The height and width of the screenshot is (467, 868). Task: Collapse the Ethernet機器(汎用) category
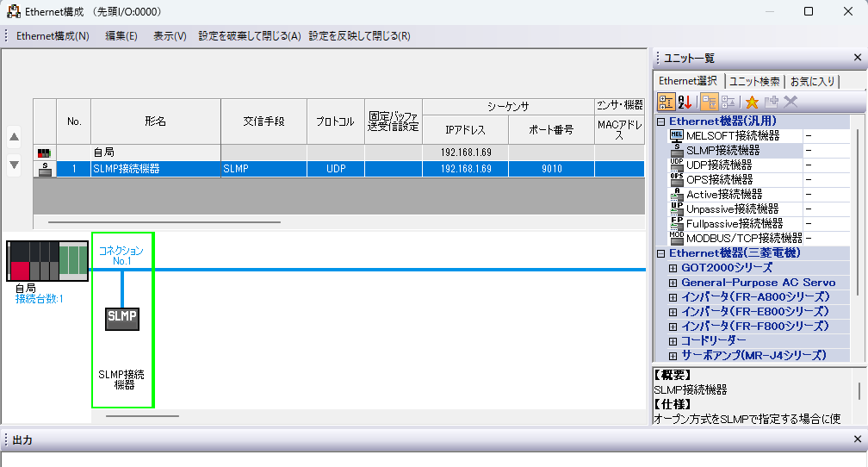661,121
